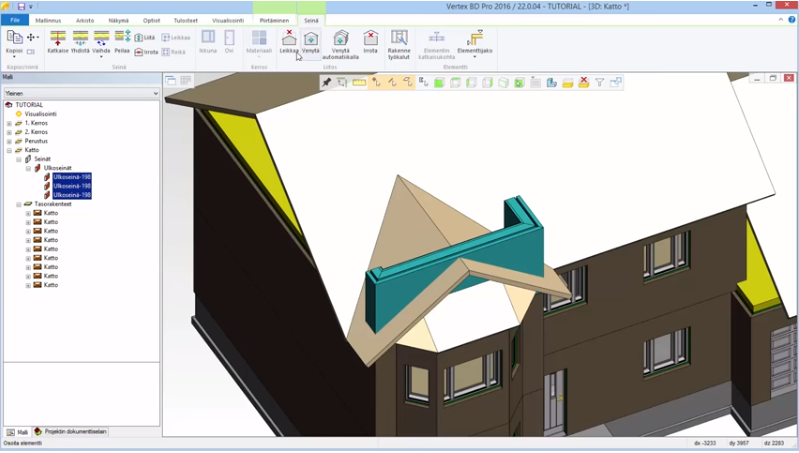Open the Elementtijako dropdown
799x453 pixels.
pos(475,47)
